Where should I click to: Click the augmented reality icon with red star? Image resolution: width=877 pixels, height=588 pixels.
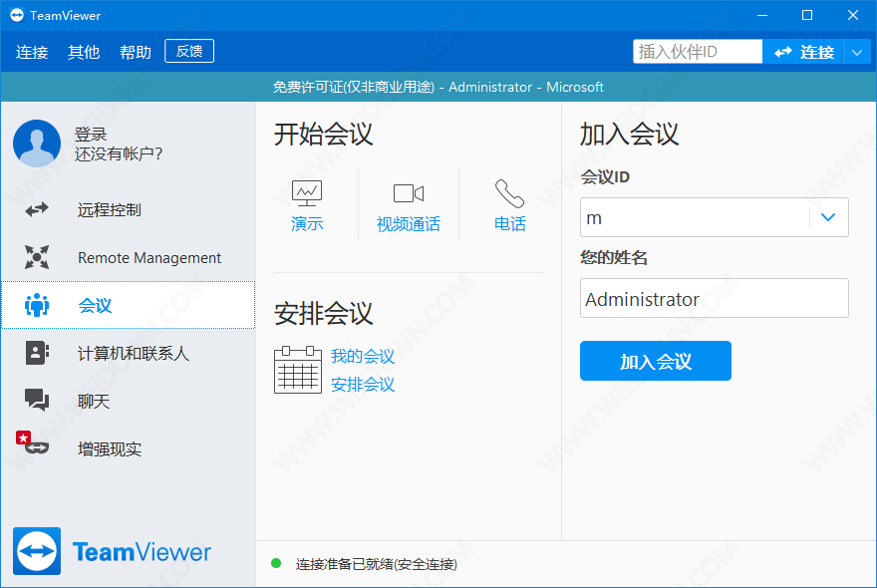point(33,442)
